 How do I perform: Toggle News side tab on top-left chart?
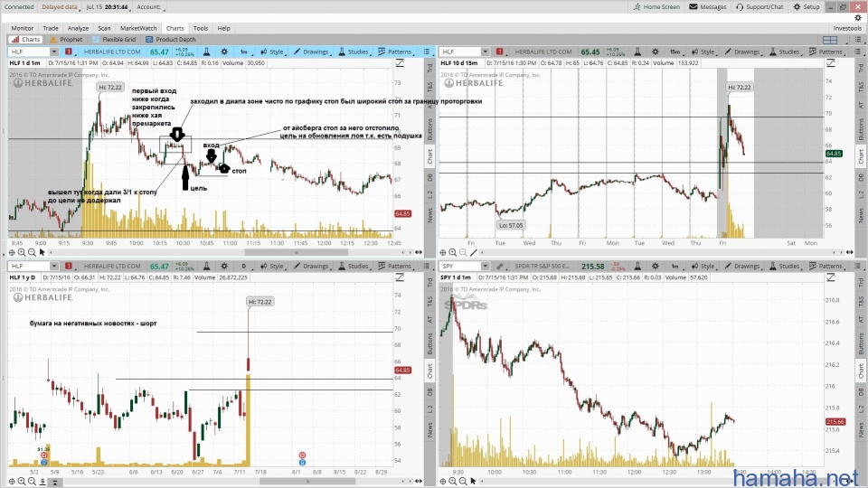click(430, 215)
